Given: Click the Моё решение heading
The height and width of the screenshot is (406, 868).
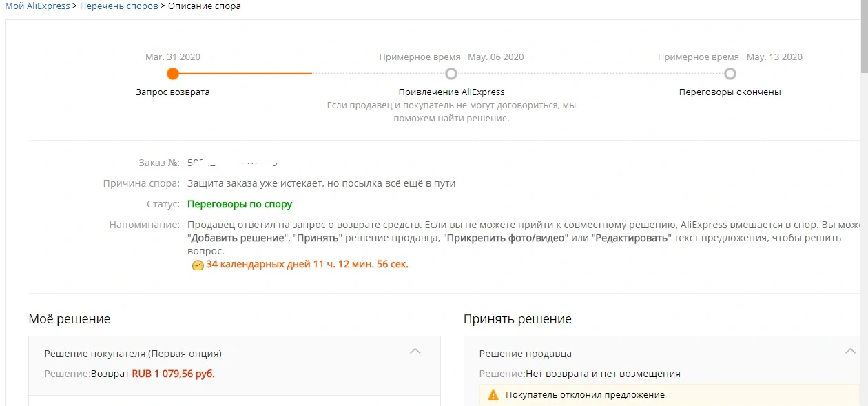Looking at the screenshot, I should point(70,319).
